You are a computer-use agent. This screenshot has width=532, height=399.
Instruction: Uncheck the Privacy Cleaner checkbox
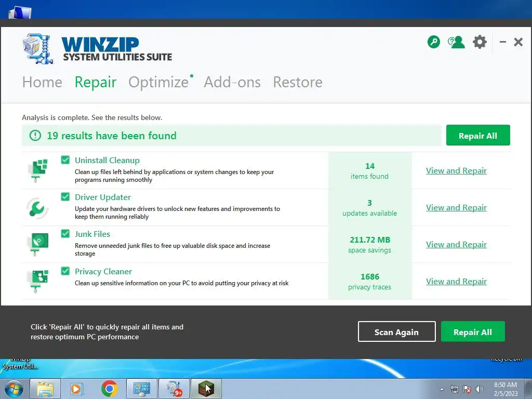pos(65,271)
